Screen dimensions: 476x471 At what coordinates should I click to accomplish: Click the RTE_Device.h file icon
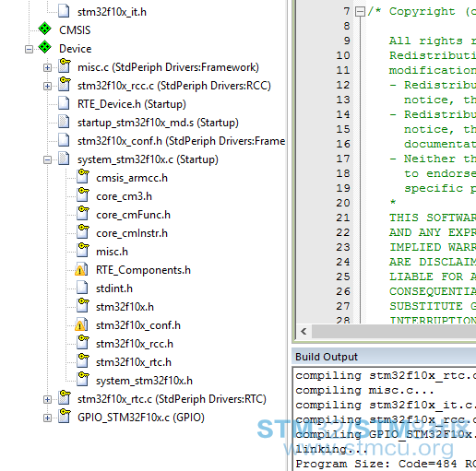tap(64, 103)
